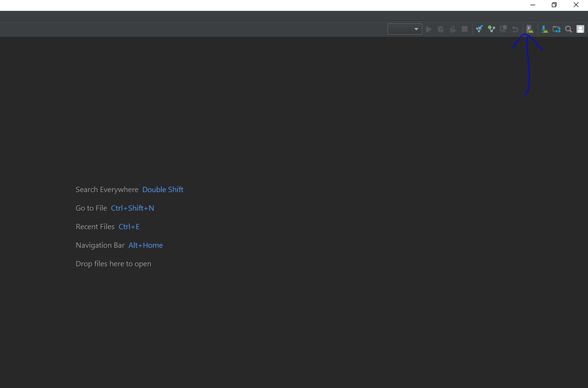Click the 'Drop files here to open' text
The image size is (588, 388).
113,264
